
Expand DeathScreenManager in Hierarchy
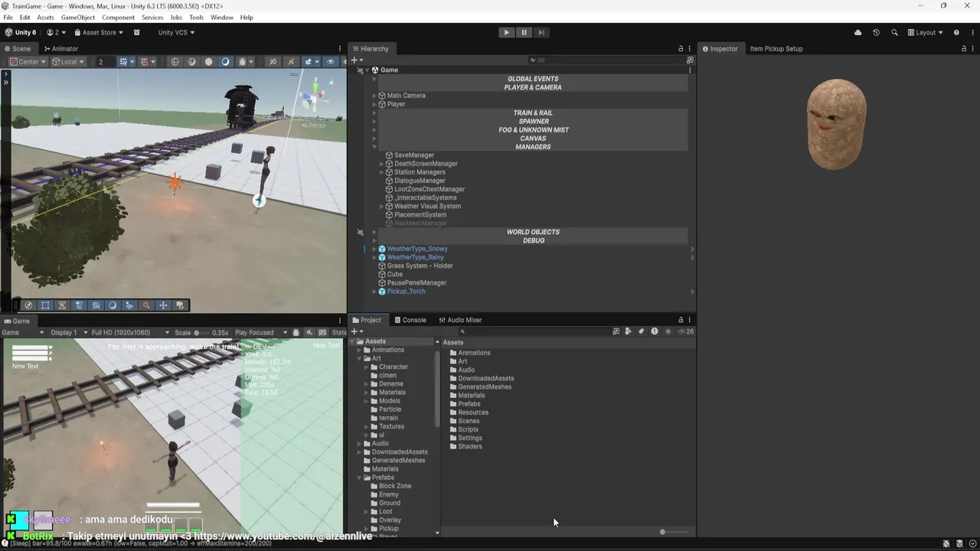(381, 164)
